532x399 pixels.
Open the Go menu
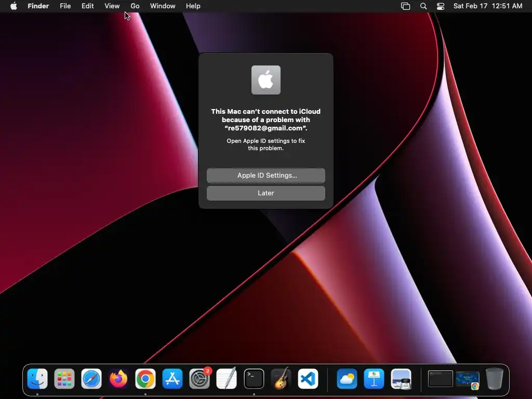[x=135, y=6]
